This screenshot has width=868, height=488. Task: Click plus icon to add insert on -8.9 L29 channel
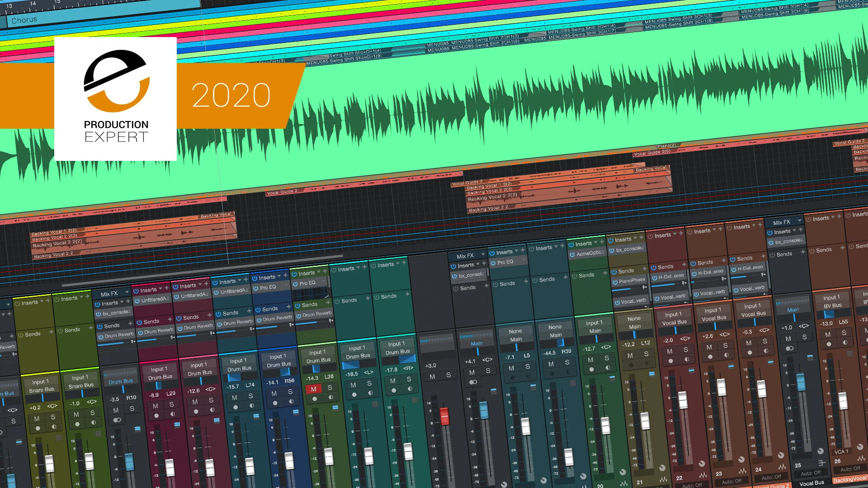(x=166, y=287)
